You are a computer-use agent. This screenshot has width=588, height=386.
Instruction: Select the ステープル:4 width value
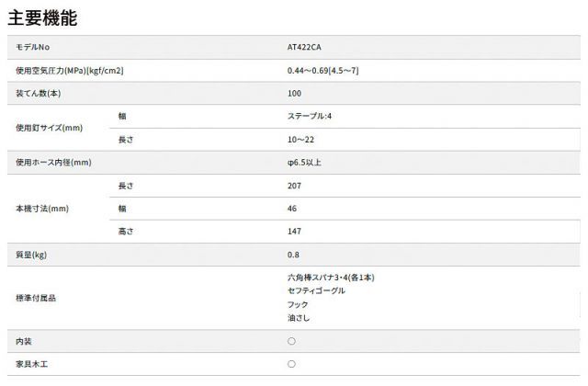pyautogui.click(x=316, y=117)
